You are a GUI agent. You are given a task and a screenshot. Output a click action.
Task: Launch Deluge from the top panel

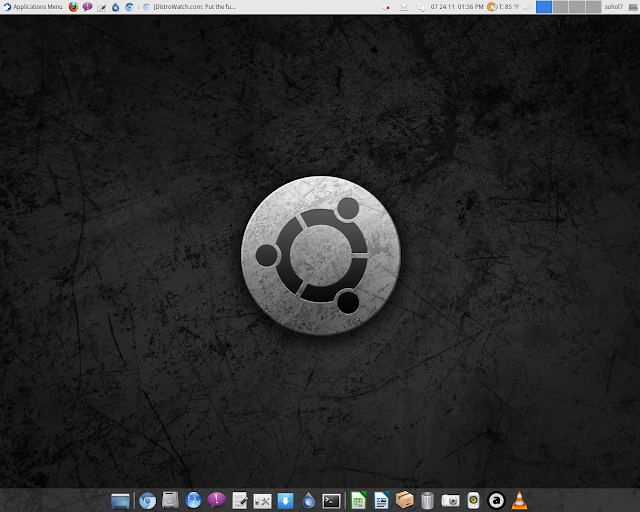(116, 7)
